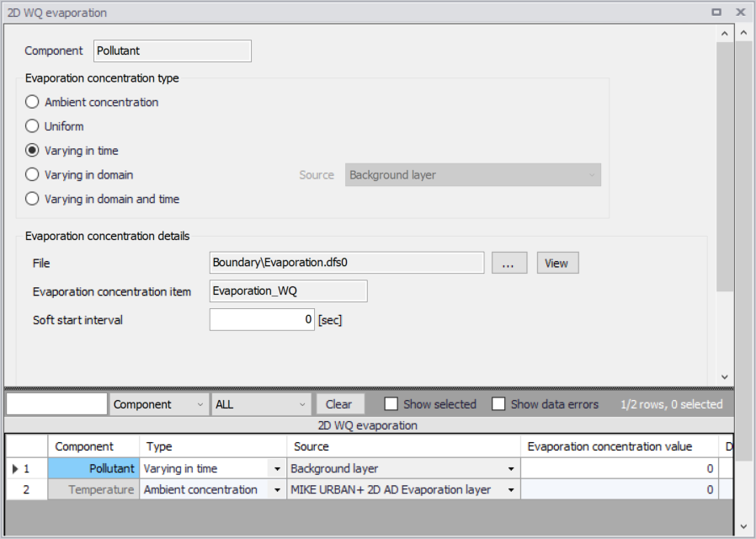Close the 2D WQ evaporation panel

741,12
